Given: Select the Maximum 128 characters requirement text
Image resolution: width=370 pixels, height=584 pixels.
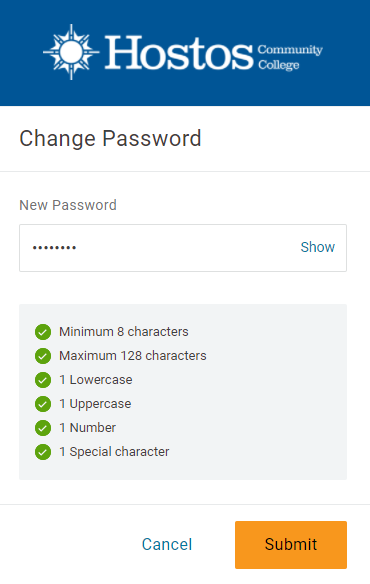Looking at the screenshot, I should (133, 356).
